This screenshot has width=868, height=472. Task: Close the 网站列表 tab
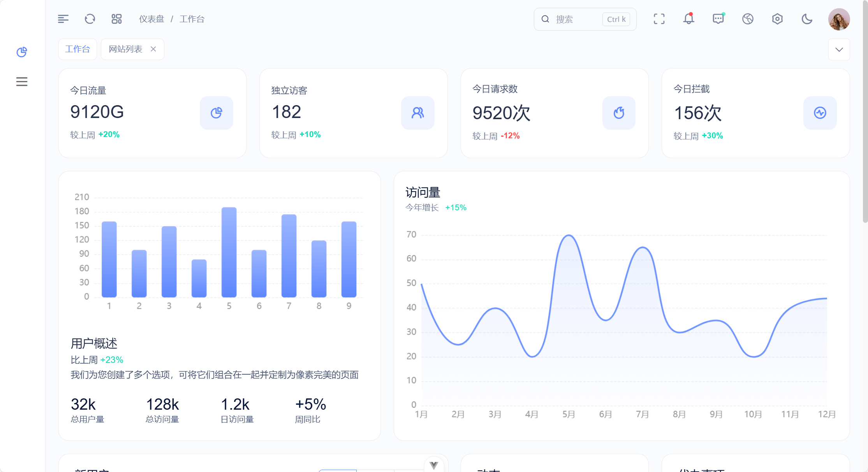(153, 49)
